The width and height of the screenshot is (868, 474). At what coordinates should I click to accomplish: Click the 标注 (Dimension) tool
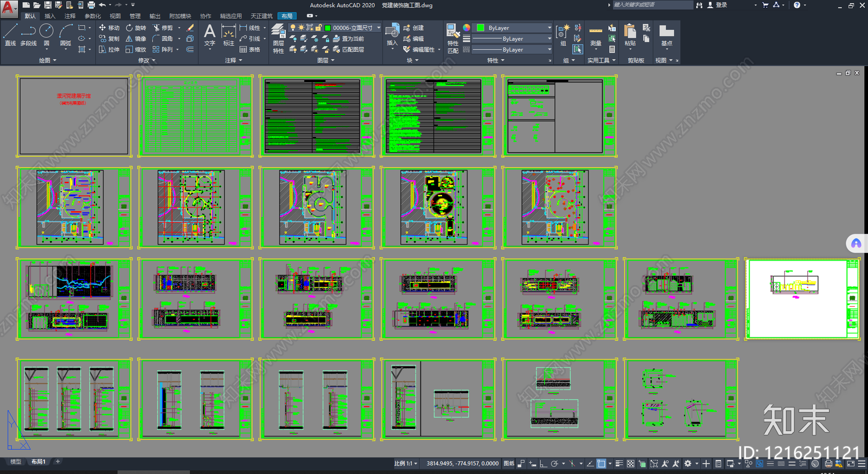pos(229,35)
